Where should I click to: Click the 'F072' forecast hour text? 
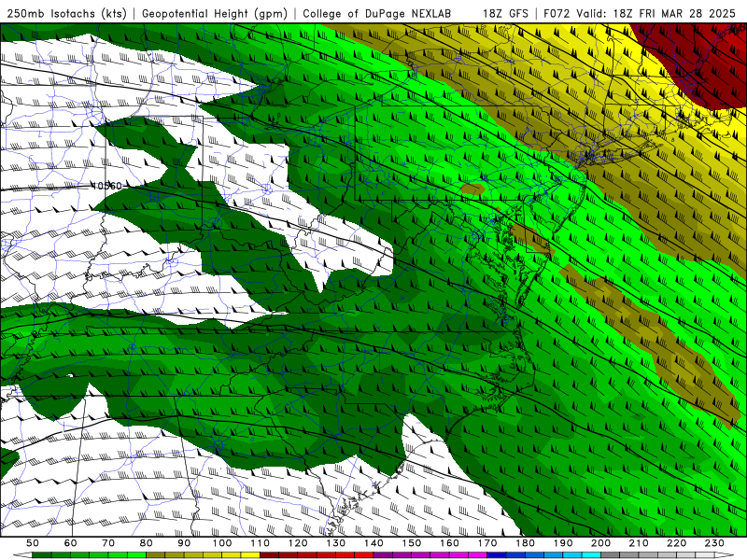coord(557,13)
